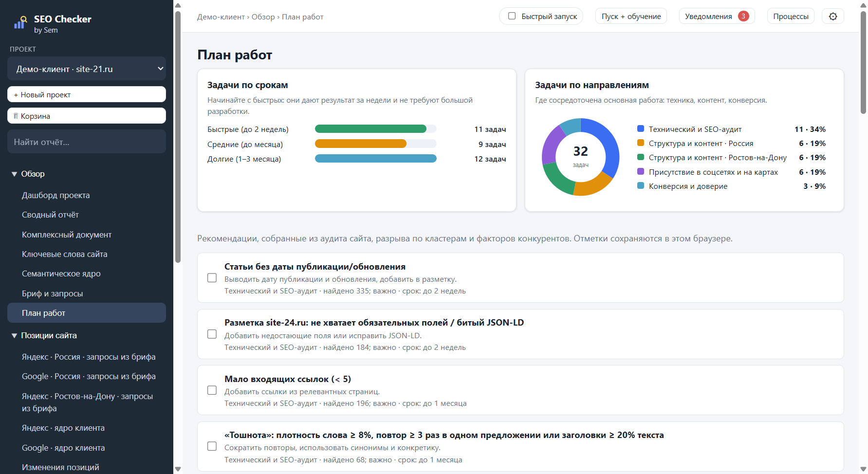Image resolution: width=868 pixels, height=474 pixels.
Task: Click the Обзор breadcrumb link
Action: pos(263,17)
